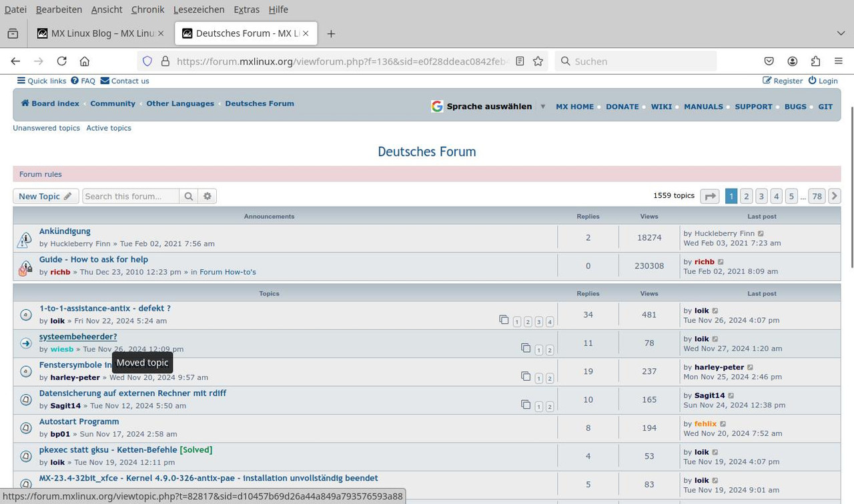Show Unanswered topics

tap(46, 128)
